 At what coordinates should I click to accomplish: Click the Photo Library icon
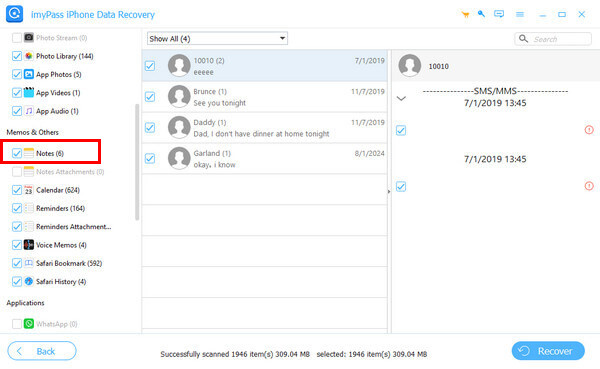click(29, 56)
